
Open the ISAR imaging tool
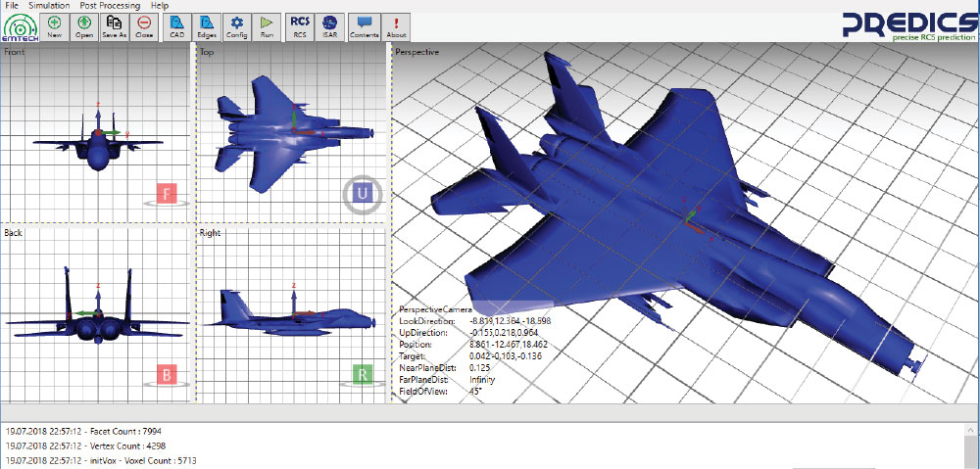tap(330, 24)
